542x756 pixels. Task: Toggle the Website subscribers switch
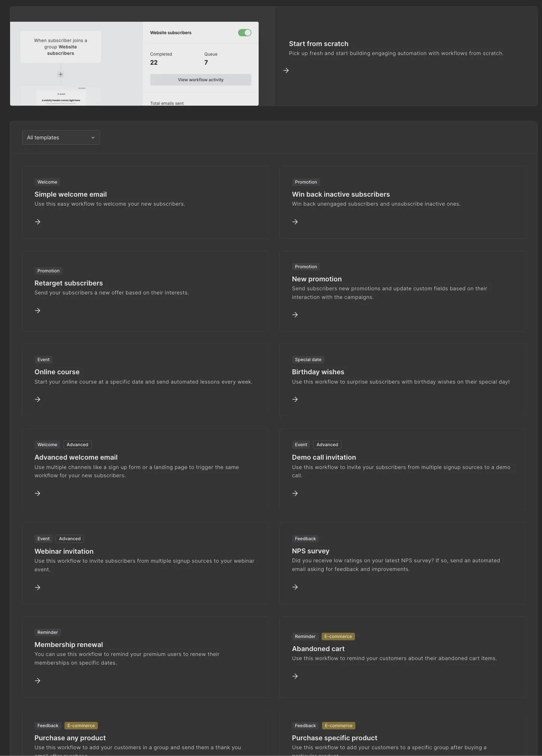[x=244, y=33]
